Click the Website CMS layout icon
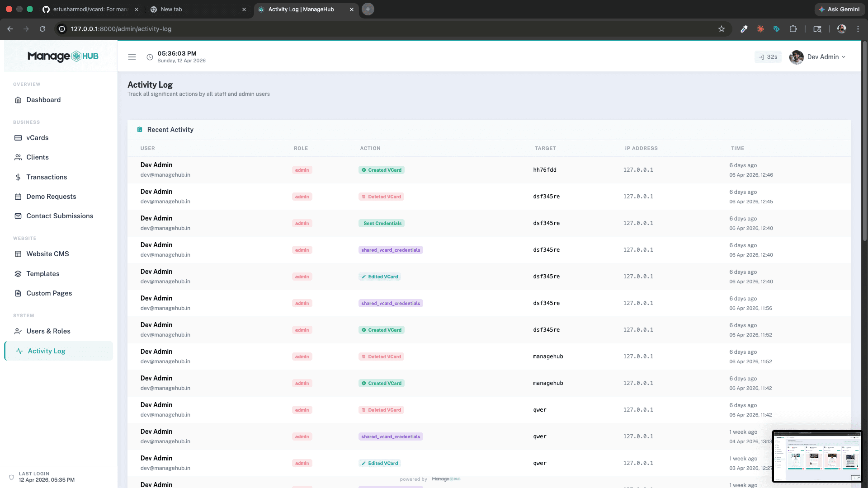This screenshot has width=868, height=488. pos(18,254)
